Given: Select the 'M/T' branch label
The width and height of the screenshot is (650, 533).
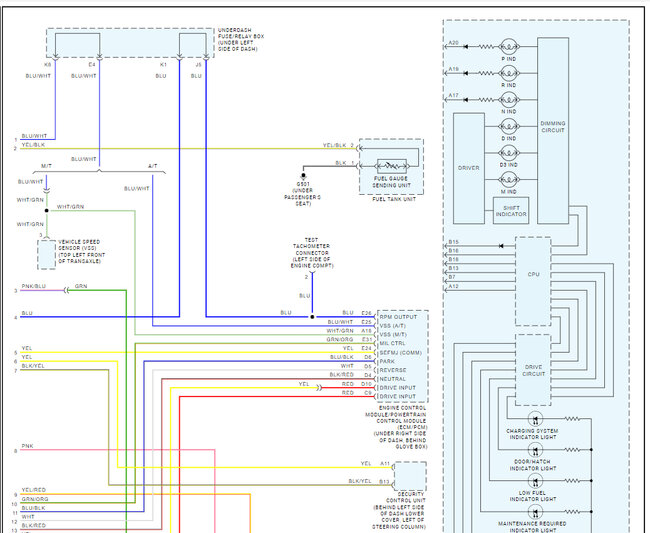Looking at the screenshot, I should pyautogui.click(x=46, y=166).
